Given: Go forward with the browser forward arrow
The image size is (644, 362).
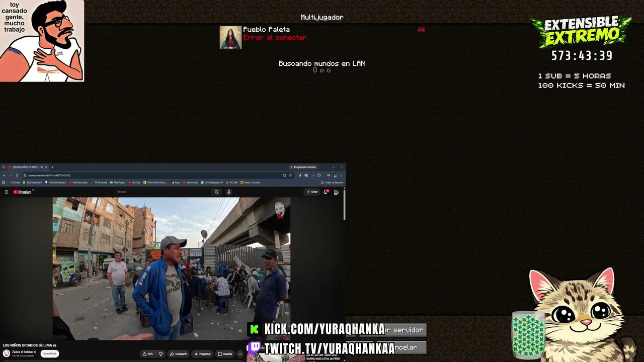Looking at the screenshot, I should [10, 175].
